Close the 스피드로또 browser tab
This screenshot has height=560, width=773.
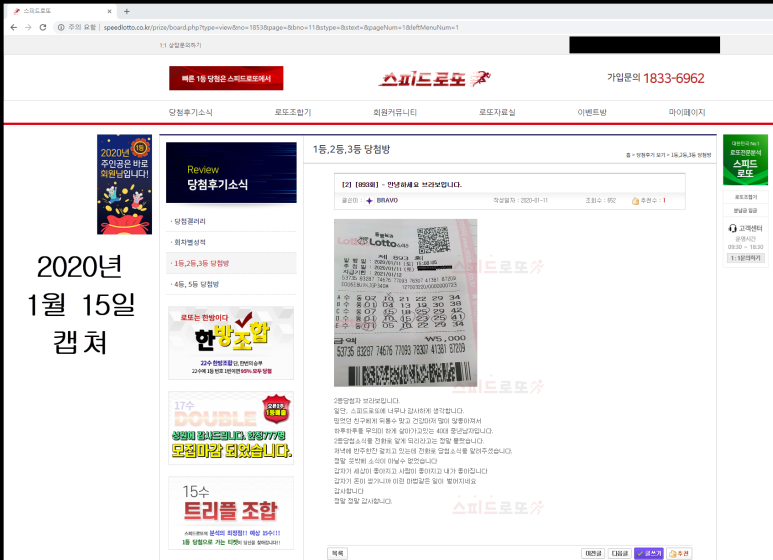pos(109,11)
